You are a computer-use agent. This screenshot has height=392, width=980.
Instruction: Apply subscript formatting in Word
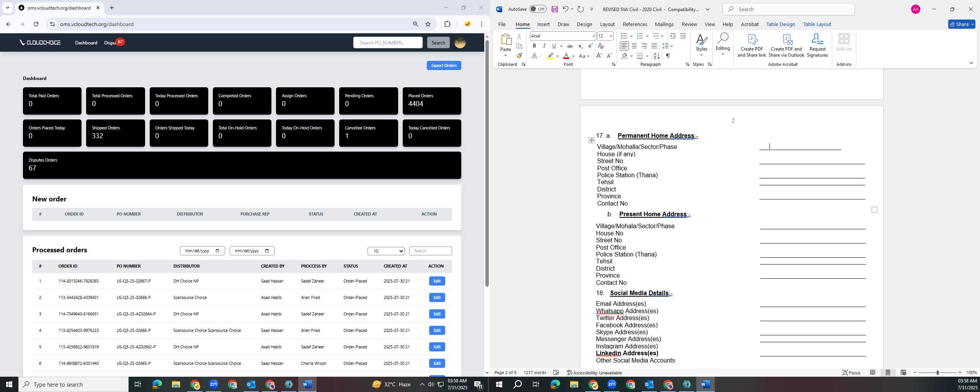580,46
